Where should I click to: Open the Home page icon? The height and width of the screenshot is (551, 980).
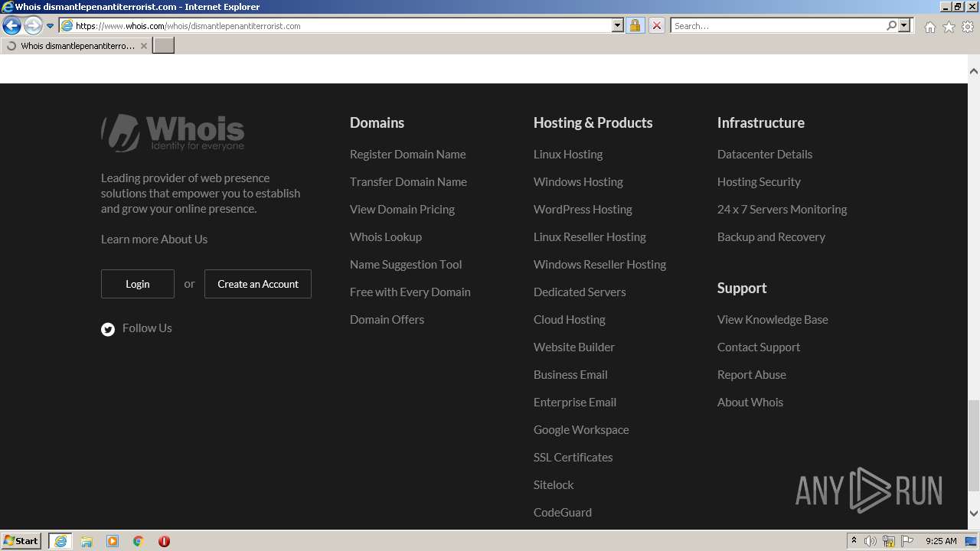tap(929, 27)
